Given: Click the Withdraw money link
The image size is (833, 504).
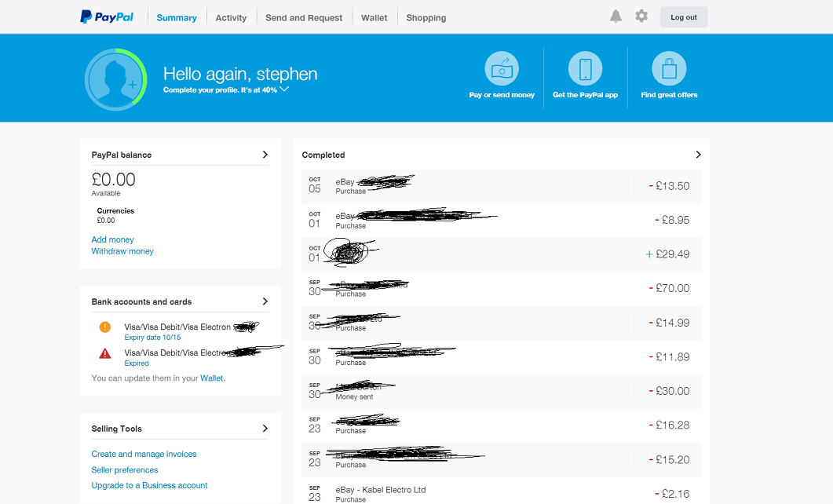Looking at the screenshot, I should point(122,251).
